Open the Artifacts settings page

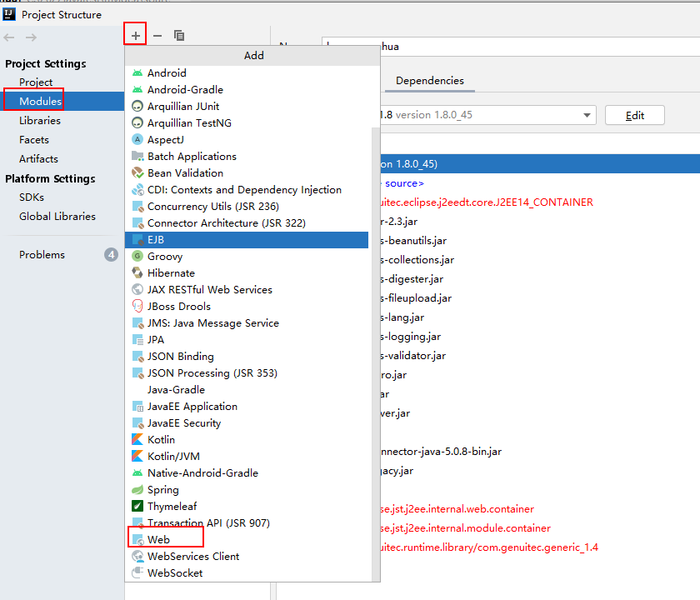coord(38,159)
